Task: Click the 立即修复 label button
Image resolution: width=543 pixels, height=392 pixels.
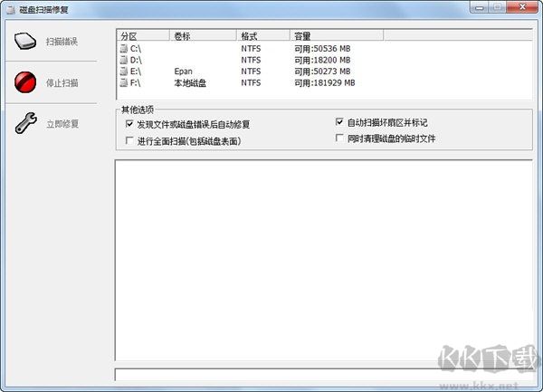Action: pos(62,124)
